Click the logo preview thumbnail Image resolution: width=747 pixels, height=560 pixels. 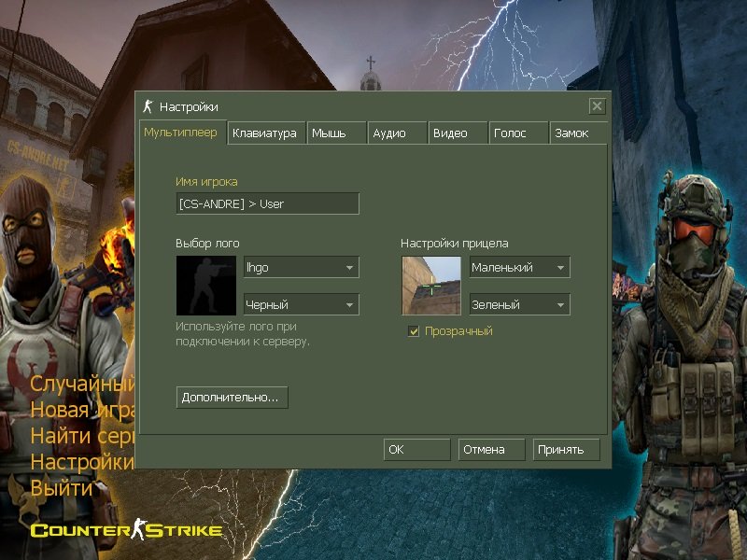click(x=205, y=286)
